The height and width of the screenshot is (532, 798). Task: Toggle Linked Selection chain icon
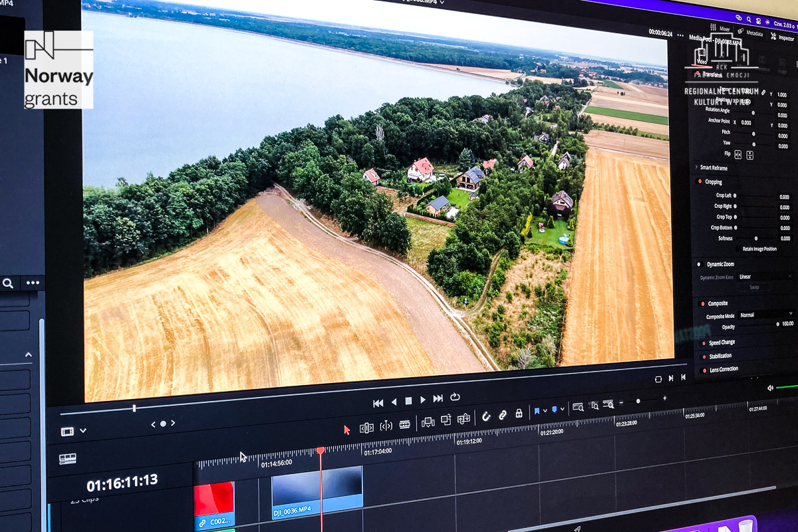click(503, 415)
